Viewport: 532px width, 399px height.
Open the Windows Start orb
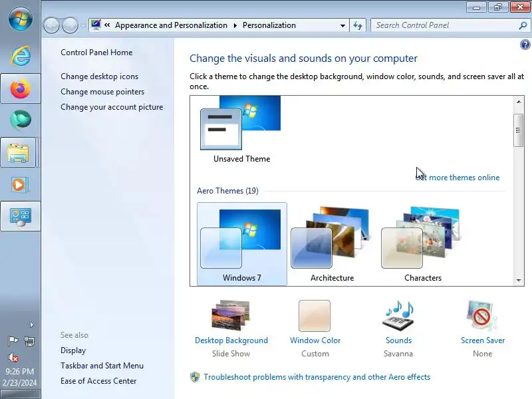click(x=21, y=19)
